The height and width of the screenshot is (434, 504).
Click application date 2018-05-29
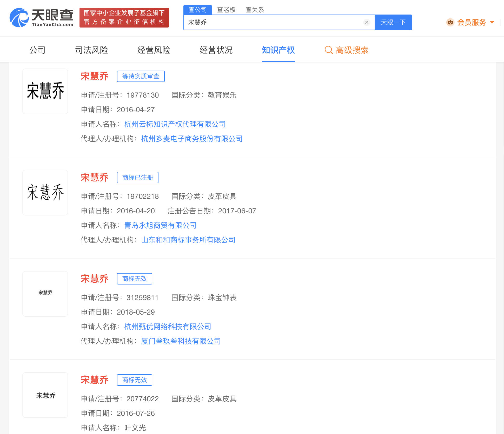(136, 312)
